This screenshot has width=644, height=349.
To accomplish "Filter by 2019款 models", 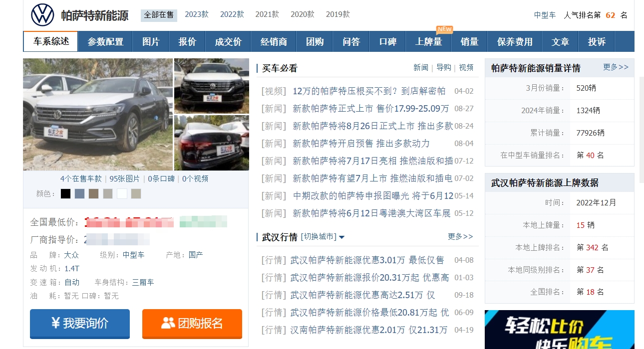I will point(338,14).
